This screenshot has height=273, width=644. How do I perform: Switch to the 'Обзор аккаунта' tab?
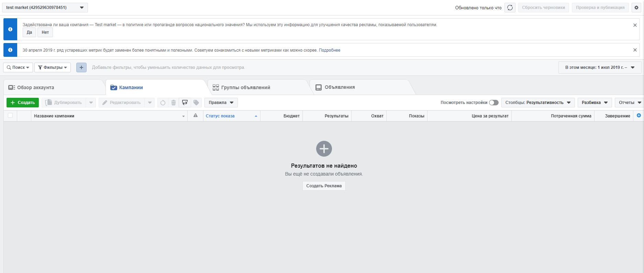[x=36, y=87]
